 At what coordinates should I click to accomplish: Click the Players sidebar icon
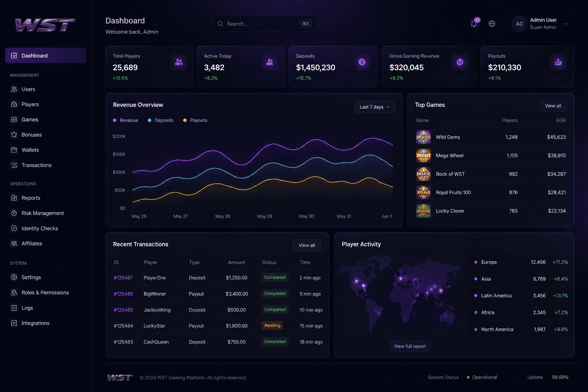click(x=14, y=105)
